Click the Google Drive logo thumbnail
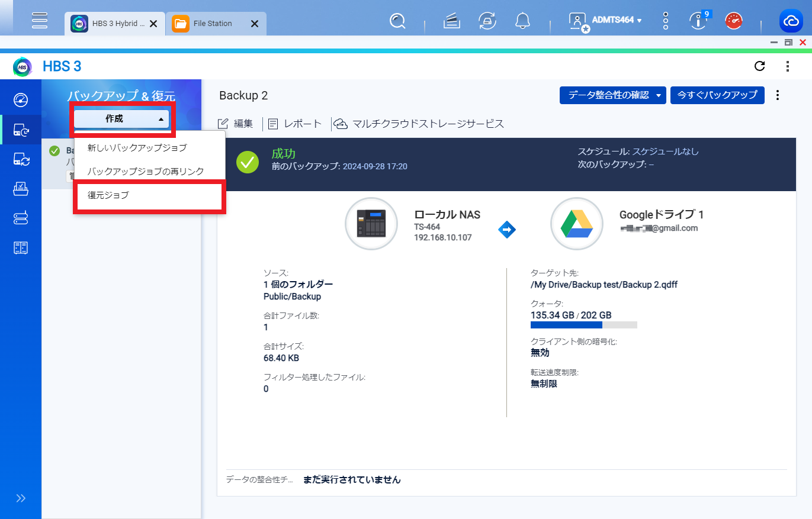This screenshot has width=812, height=519. coord(577,224)
